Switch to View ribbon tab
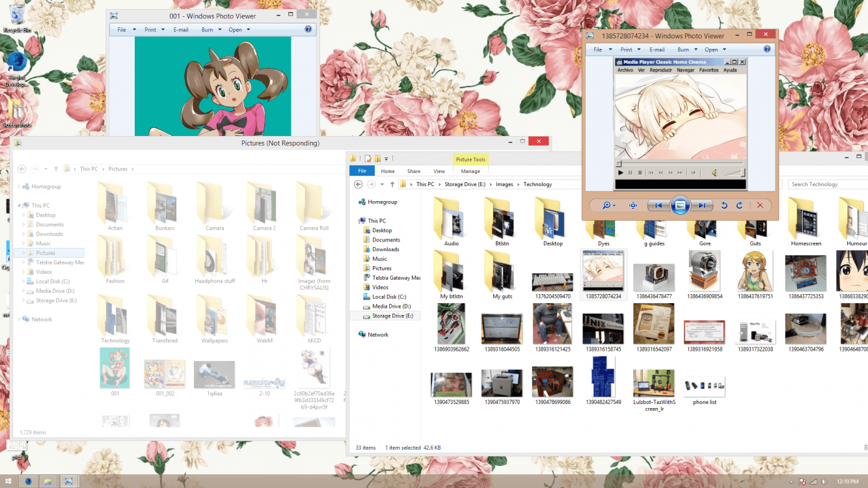Image resolution: width=868 pixels, height=488 pixels. [439, 171]
